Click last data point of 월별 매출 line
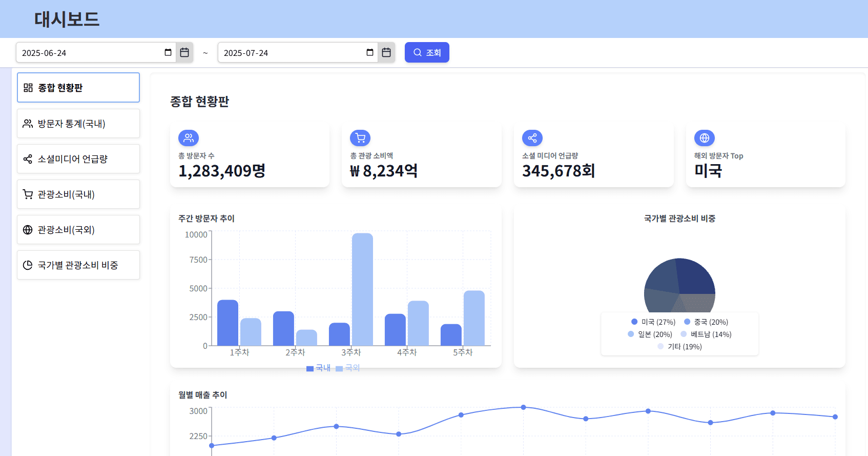Viewport: 868px width, 456px height. click(835, 417)
